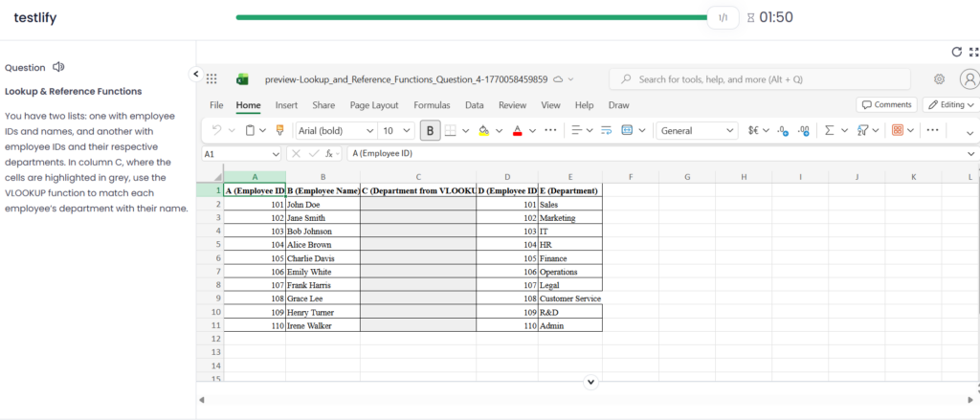Click the Borders grid icon
Viewport: 980px width, 420px height.
click(450, 131)
